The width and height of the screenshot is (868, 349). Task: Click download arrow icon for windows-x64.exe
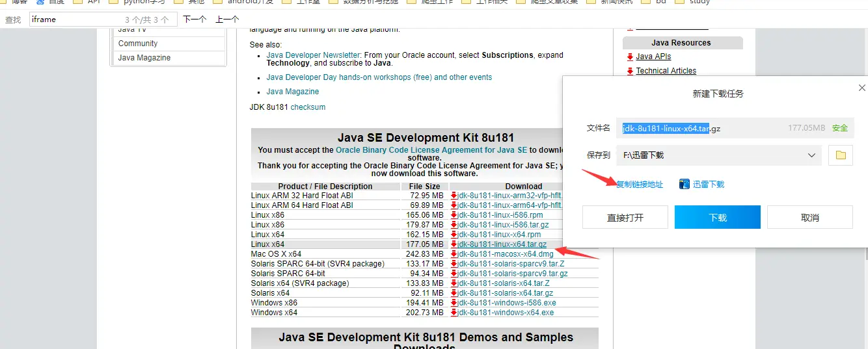click(454, 313)
